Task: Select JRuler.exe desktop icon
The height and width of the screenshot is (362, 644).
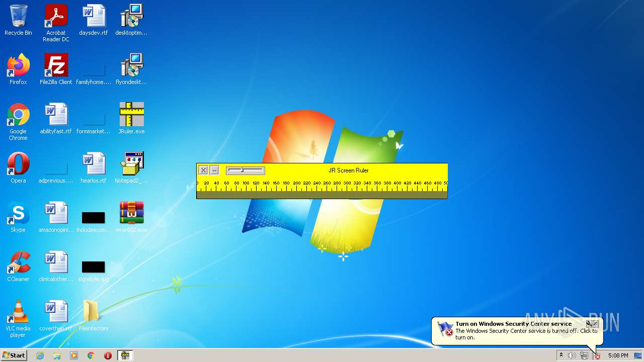Action: click(x=131, y=119)
